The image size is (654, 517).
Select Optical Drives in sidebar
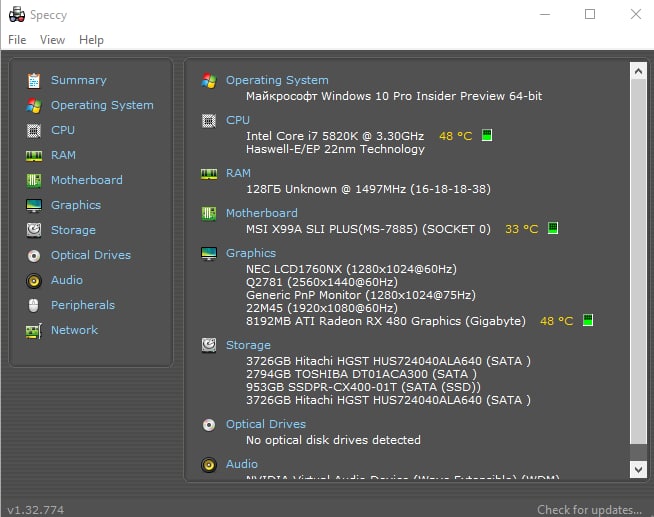click(x=91, y=255)
